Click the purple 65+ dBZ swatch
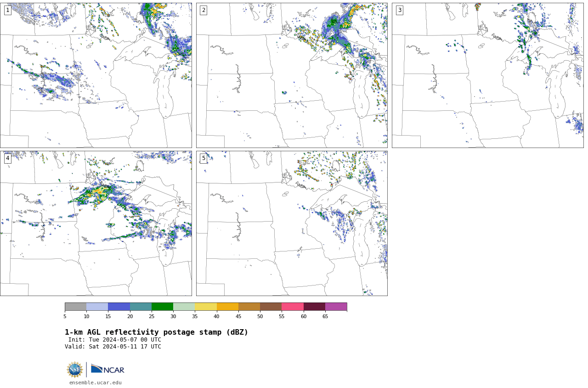This screenshot has width=588, height=388. (336, 307)
